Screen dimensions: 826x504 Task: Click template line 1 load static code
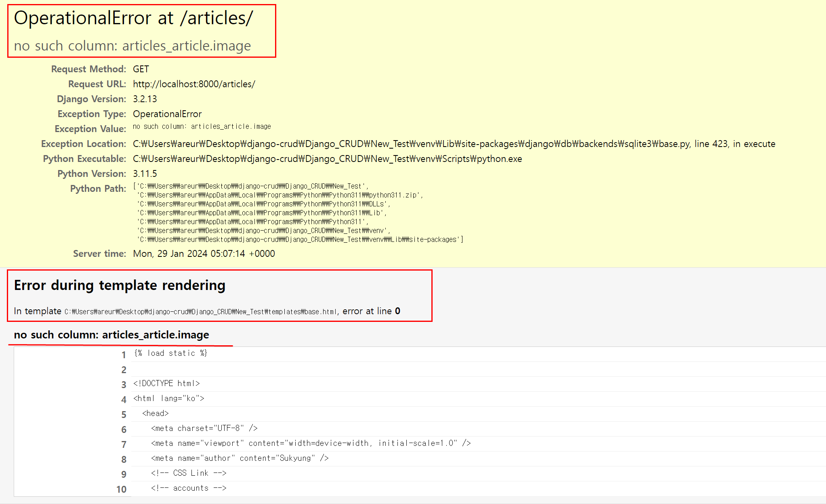pyautogui.click(x=171, y=353)
